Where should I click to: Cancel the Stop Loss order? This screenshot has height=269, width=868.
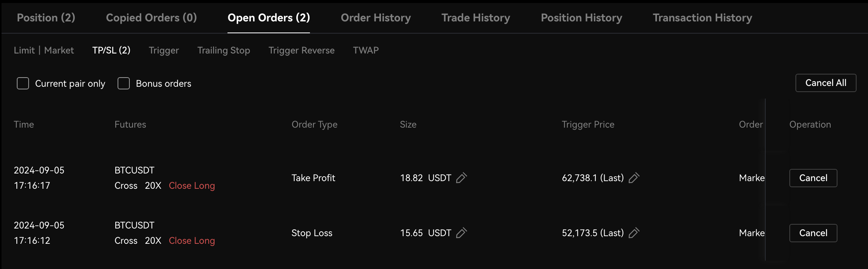pos(813,233)
